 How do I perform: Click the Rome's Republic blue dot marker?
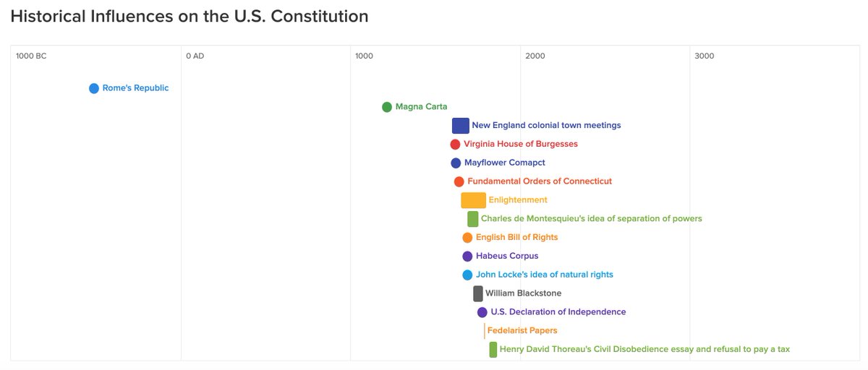click(x=94, y=88)
